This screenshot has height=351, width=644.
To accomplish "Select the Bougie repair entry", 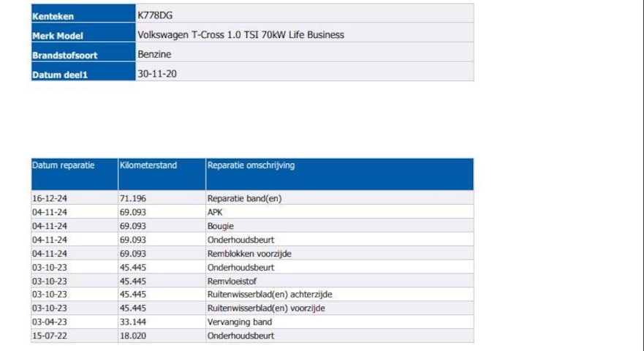I will [220, 226].
